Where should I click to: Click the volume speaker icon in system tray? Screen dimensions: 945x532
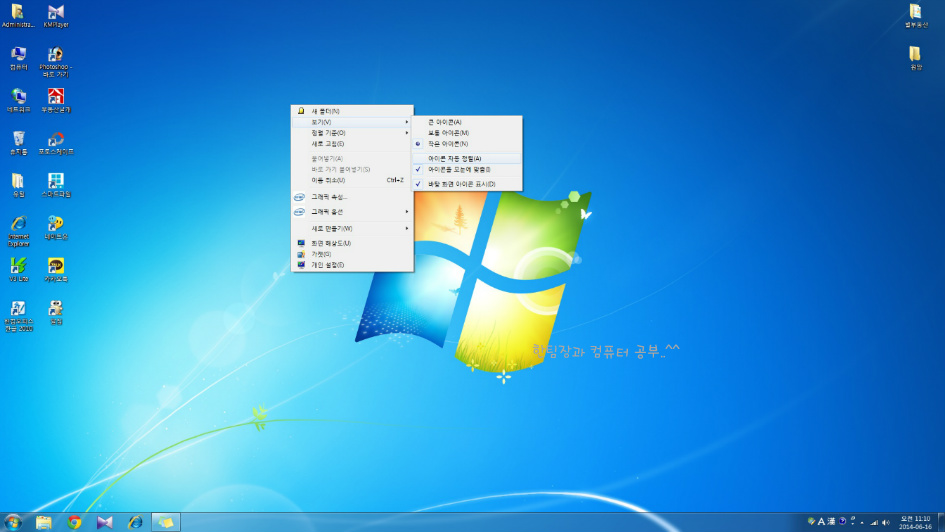click(x=885, y=522)
